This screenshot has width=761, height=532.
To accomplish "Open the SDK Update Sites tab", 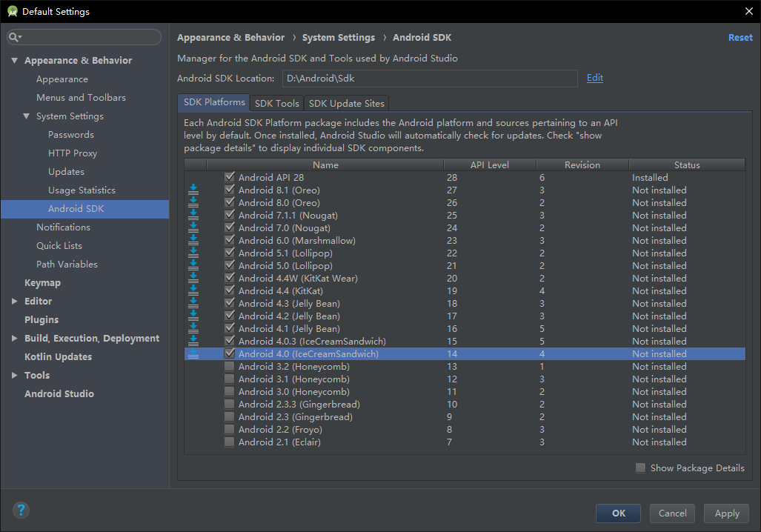I will click(x=346, y=104).
